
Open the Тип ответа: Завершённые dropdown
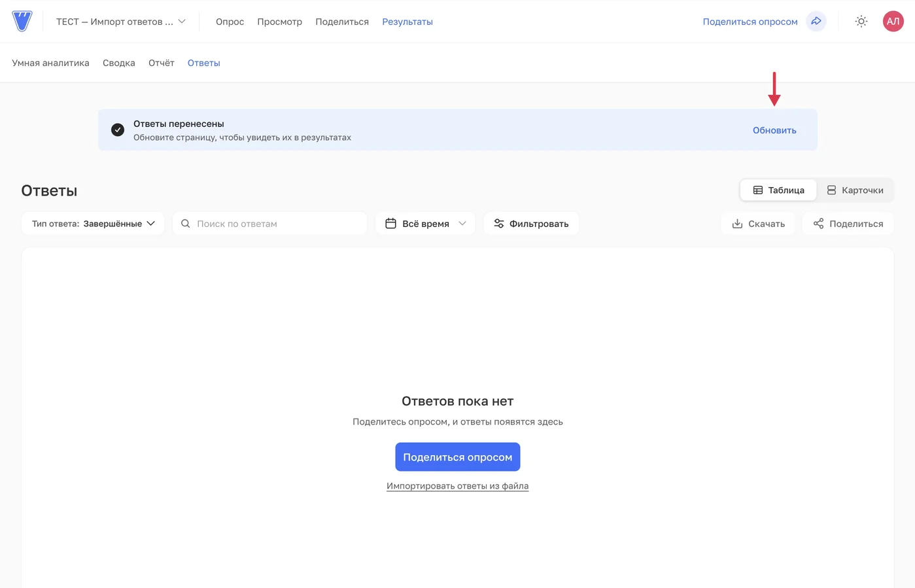pos(93,224)
